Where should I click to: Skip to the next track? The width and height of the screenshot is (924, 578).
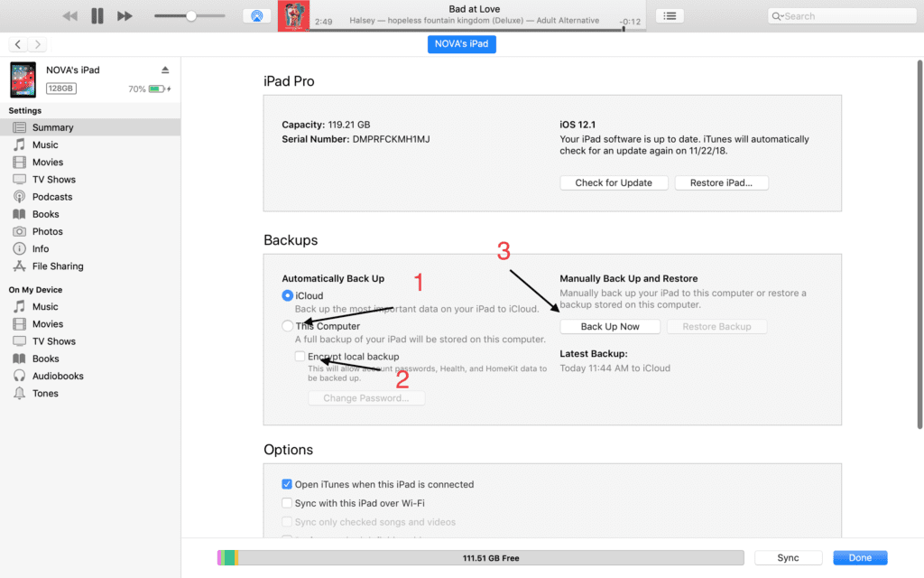[x=125, y=16]
